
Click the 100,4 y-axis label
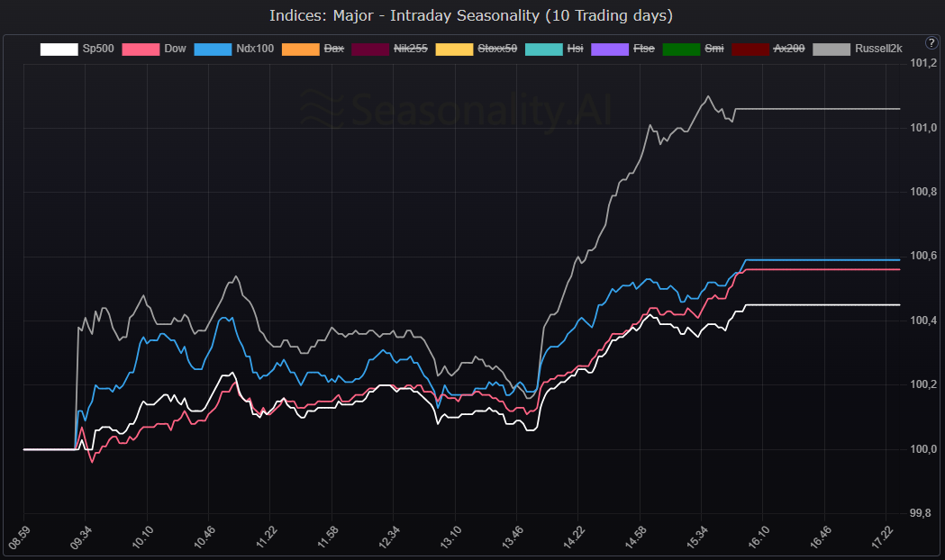pos(922,321)
